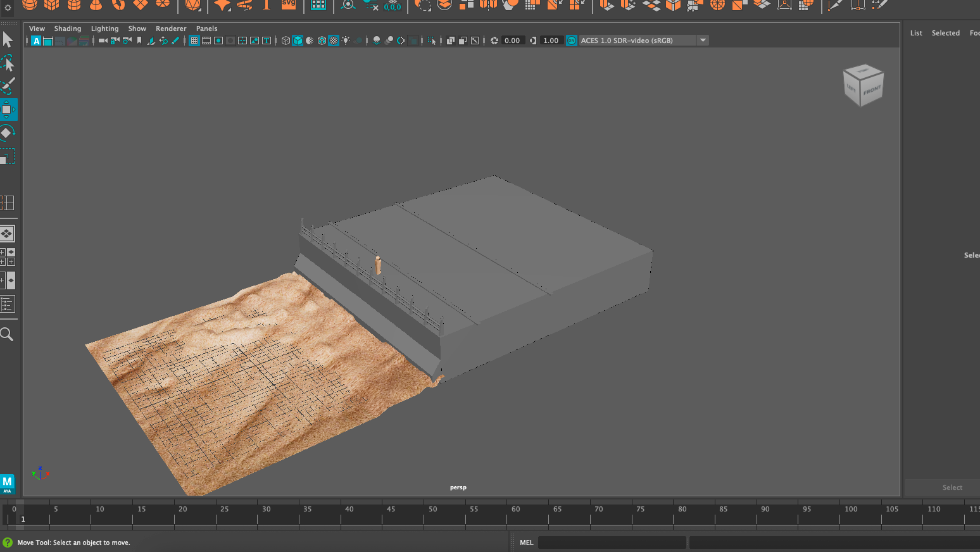Select the Select tool arrow
Viewport: 980px width, 552px height.
coord(8,39)
